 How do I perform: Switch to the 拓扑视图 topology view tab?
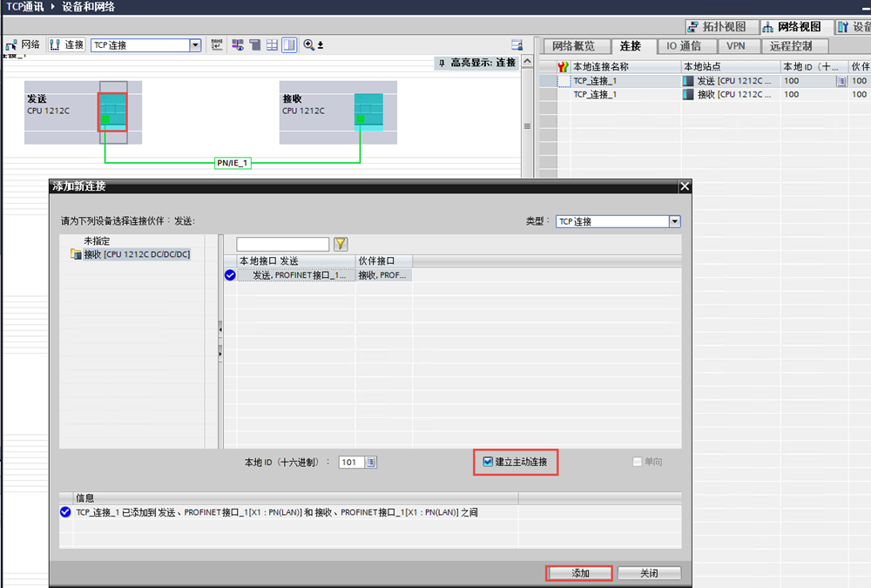pyautogui.click(x=721, y=27)
